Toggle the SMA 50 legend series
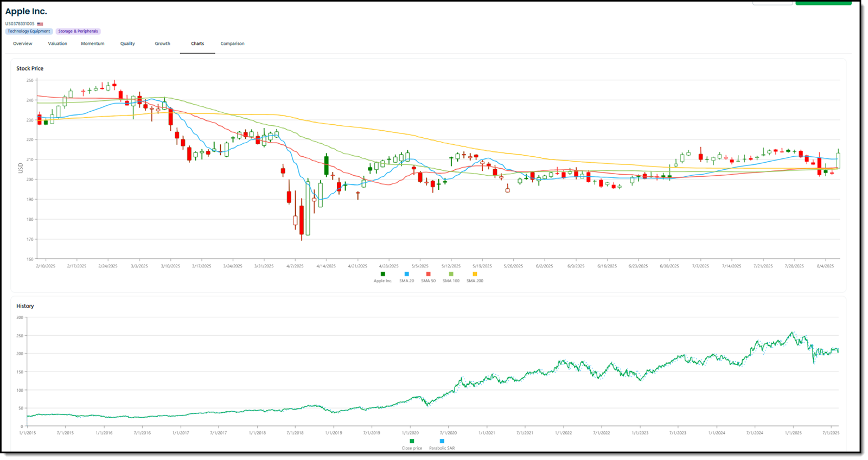Viewport: 868px width, 460px height. tap(429, 277)
